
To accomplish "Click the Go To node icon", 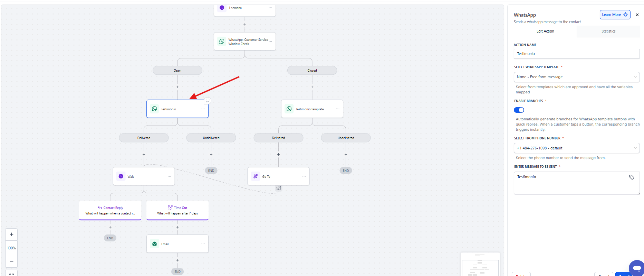I will click(256, 176).
